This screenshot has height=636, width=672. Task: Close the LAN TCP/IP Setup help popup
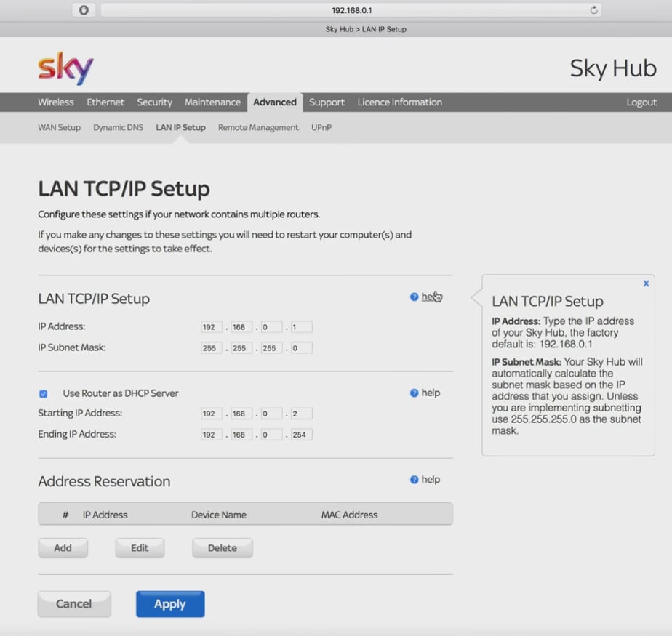tap(646, 283)
